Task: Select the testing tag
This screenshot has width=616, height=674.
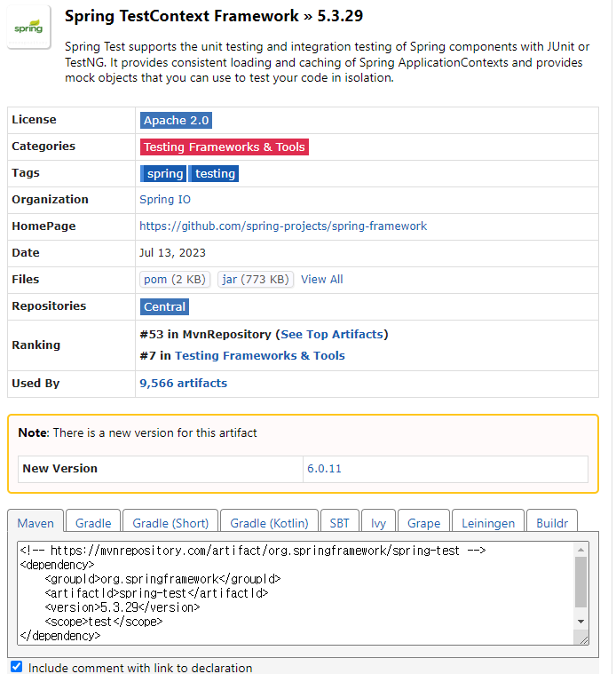Action: pyautogui.click(x=214, y=174)
